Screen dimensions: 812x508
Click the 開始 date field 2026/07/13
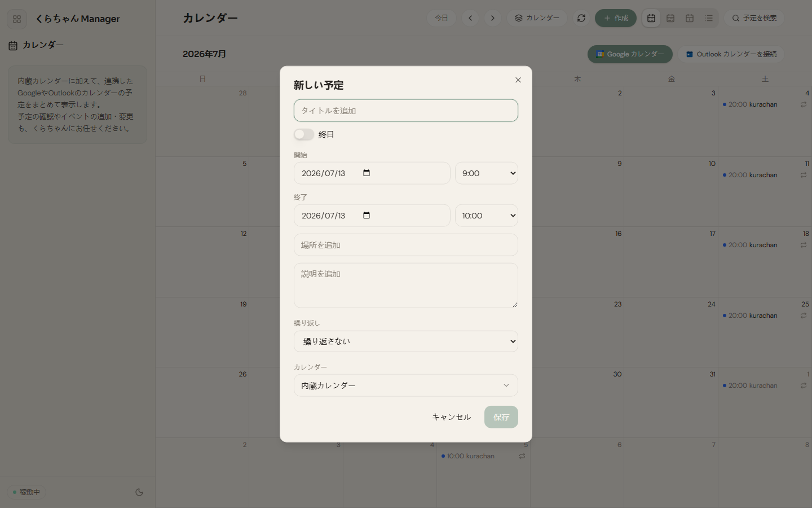pos(372,173)
